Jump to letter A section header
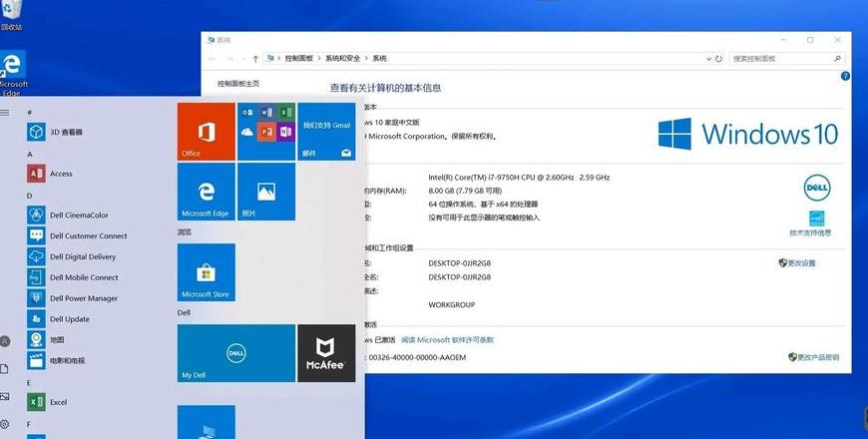The width and height of the screenshot is (868, 439). point(30,155)
